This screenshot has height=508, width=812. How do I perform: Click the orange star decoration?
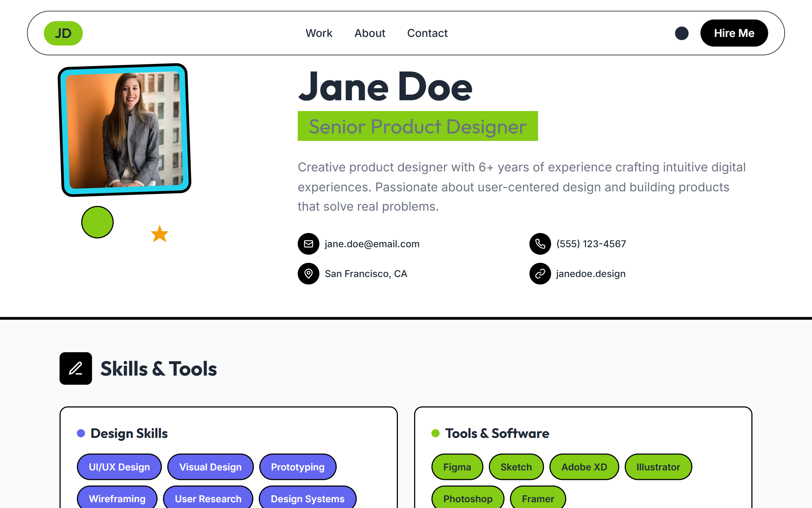[160, 234]
